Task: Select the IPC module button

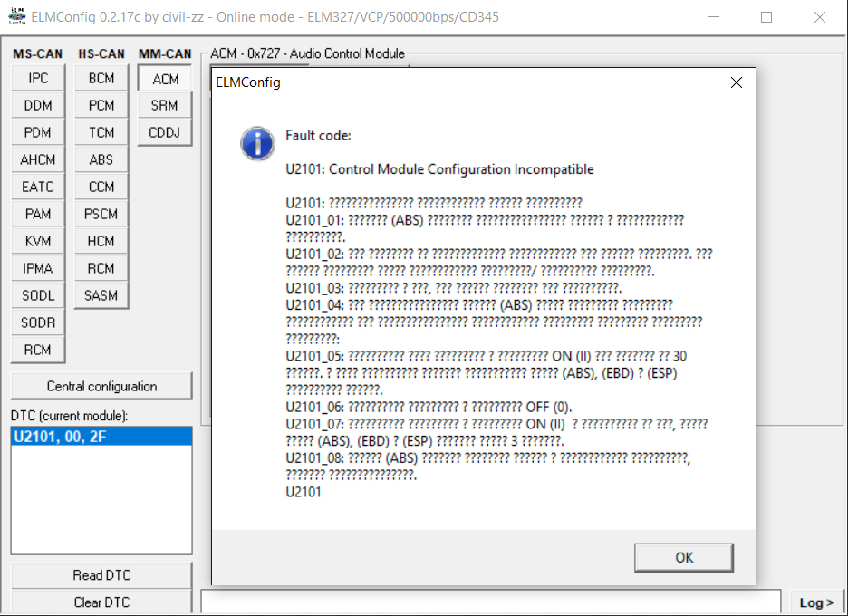Action: 38,79
